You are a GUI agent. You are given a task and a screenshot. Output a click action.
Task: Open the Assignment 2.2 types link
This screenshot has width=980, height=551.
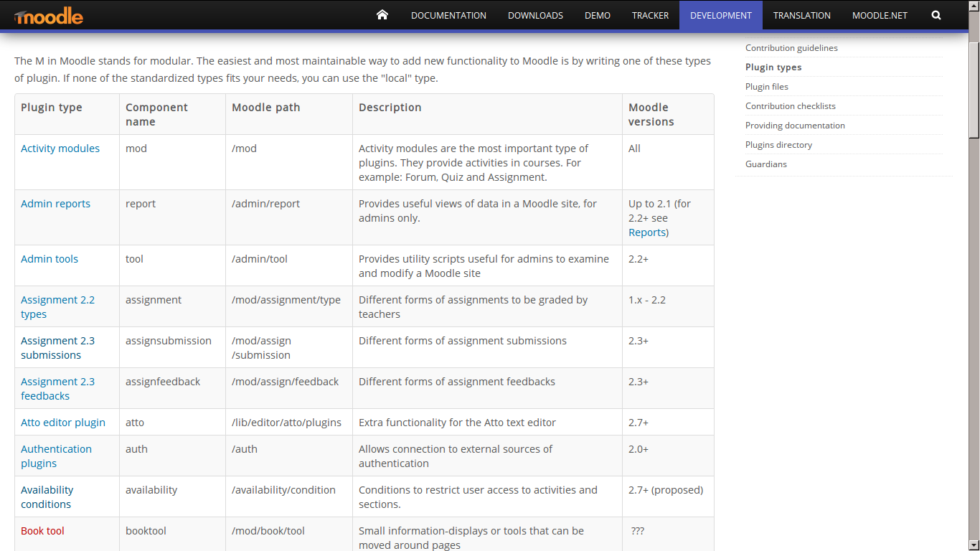pos(57,307)
